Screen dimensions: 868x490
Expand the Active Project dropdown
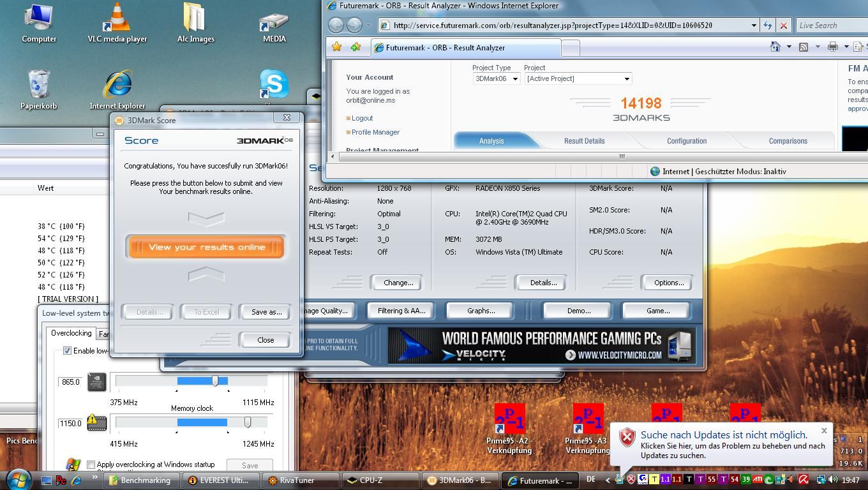[x=578, y=78]
